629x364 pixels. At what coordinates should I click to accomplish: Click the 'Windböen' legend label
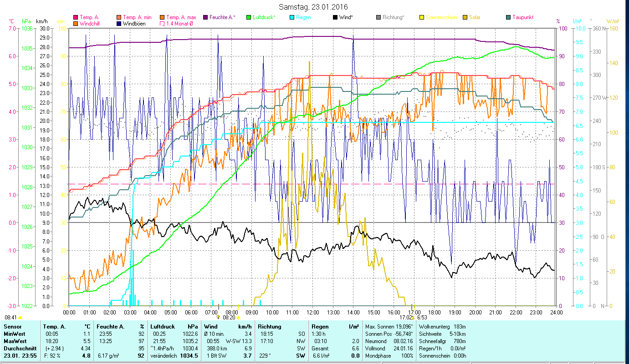pos(134,23)
